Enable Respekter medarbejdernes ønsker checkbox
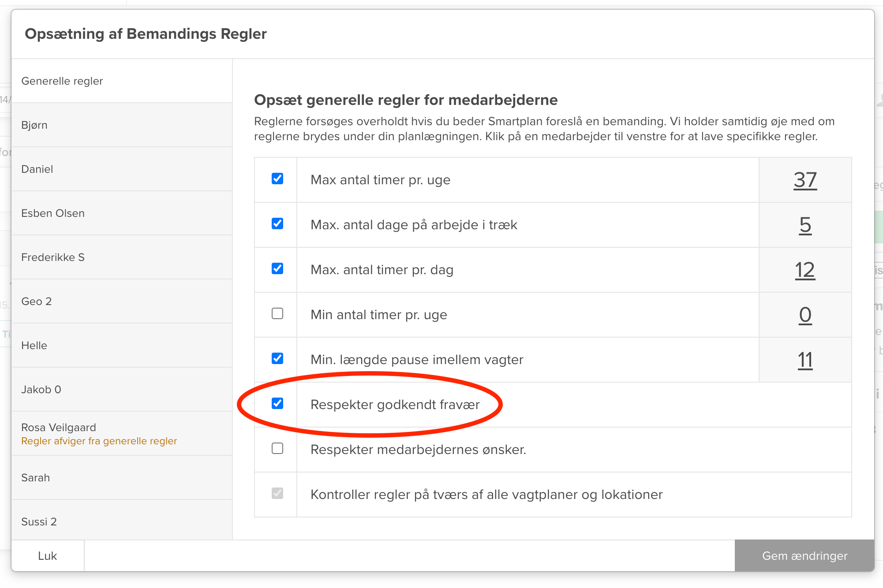Screen dimensions: 883x588 (277, 448)
